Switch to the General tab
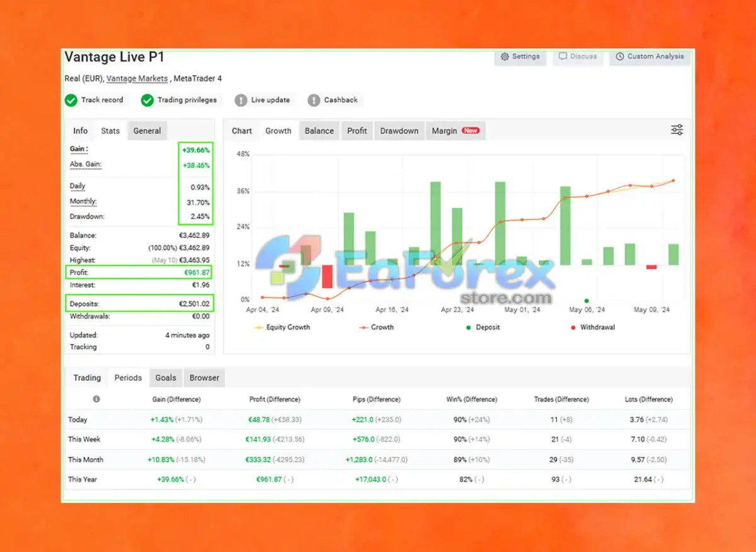This screenshot has height=552, width=756. tap(147, 130)
